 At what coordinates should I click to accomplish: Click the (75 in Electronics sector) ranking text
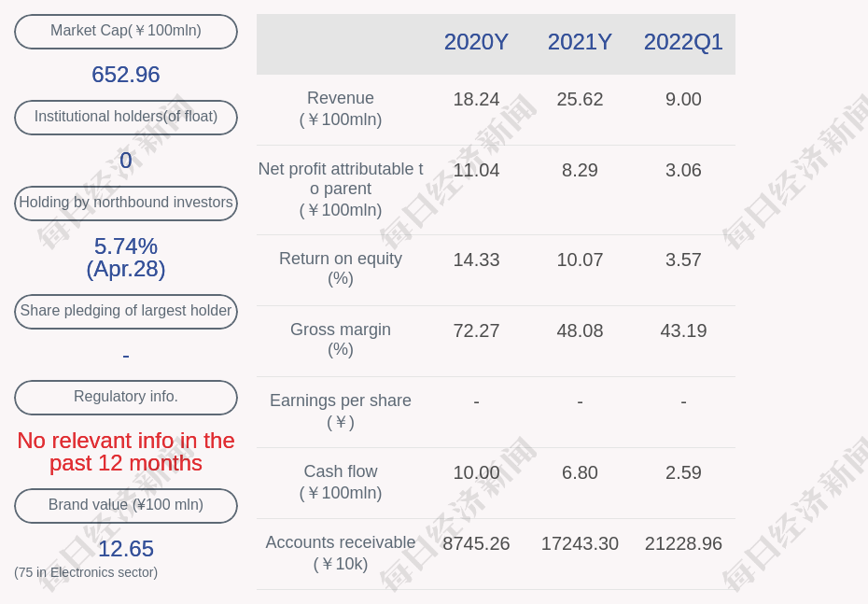click(86, 572)
